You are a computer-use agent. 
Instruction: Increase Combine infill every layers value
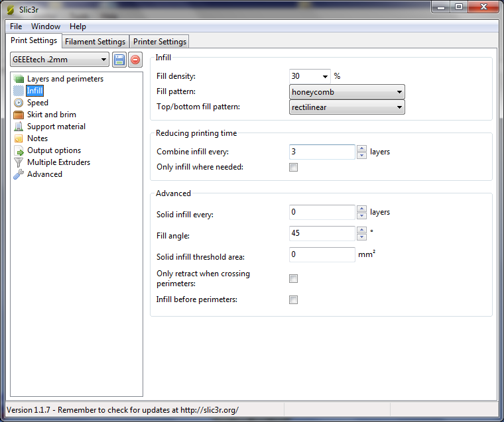[x=361, y=148]
